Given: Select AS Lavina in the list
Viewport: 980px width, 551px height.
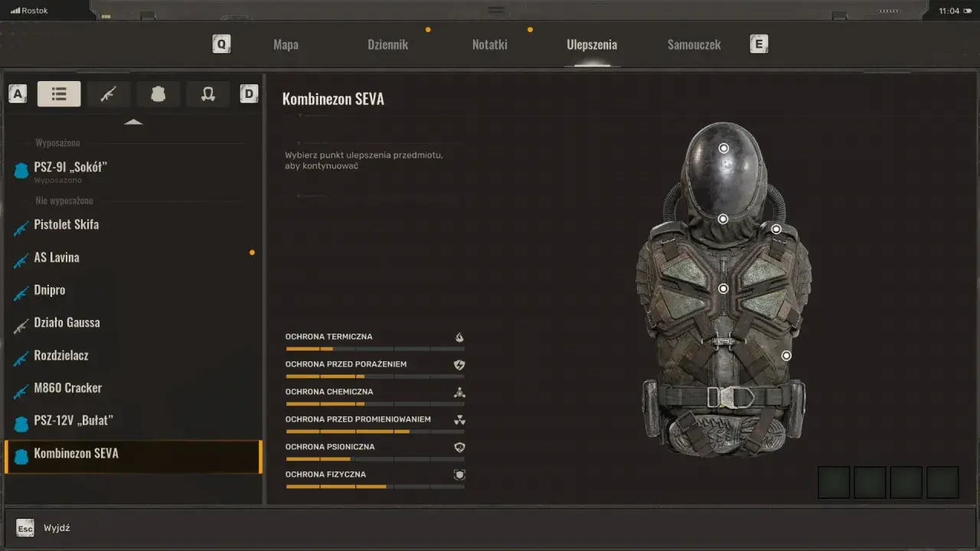Looking at the screenshot, I should [133, 258].
